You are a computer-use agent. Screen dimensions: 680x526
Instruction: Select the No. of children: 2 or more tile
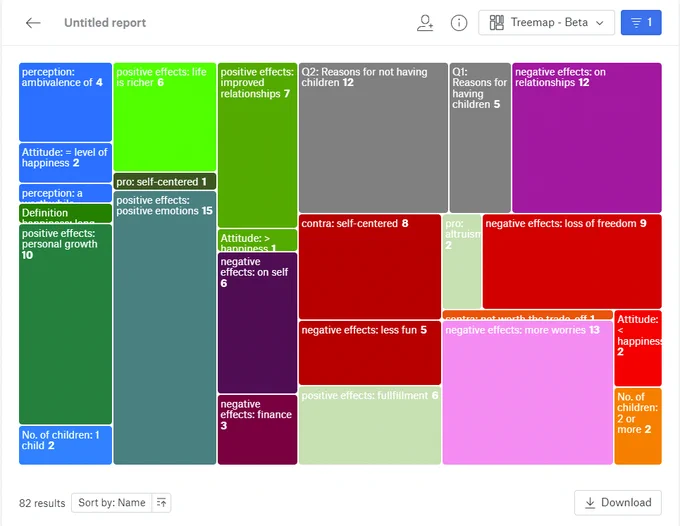(x=638, y=426)
